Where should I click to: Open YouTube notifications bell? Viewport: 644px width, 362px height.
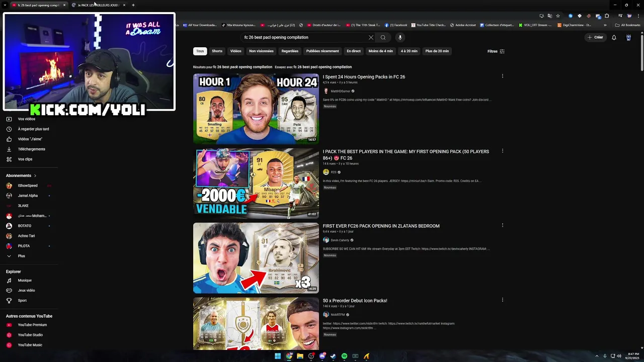coord(614,37)
